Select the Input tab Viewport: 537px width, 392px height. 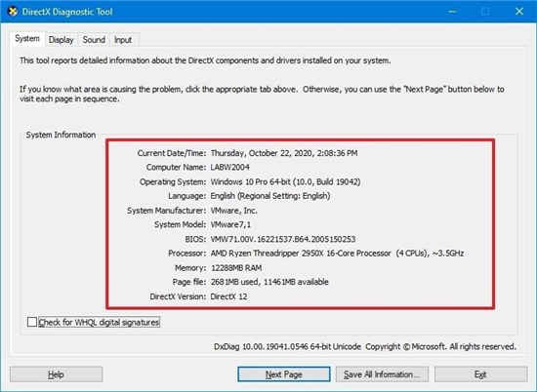[x=123, y=40]
